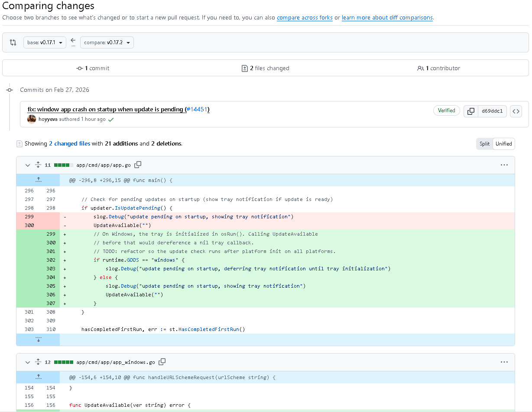532x412 pixels.
Task: Click the Verified badge
Action: tap(446, 110)
